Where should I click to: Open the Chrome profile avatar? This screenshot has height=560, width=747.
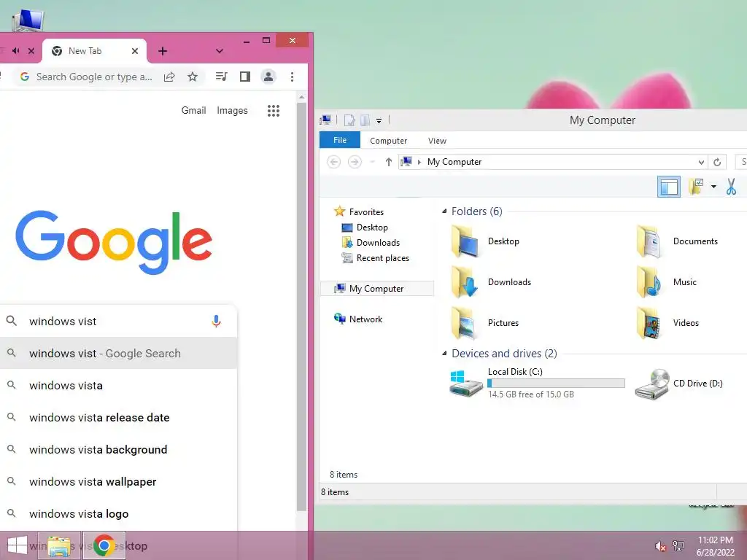click(x=268, y=77)
